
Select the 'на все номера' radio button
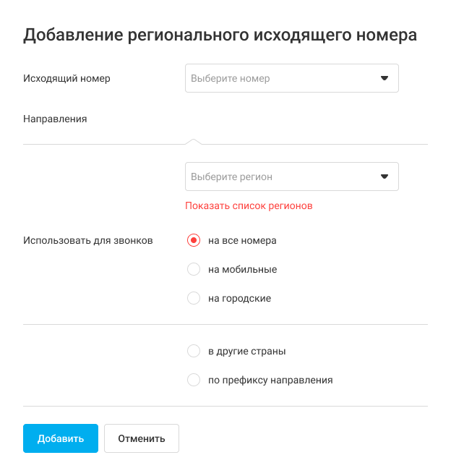tap(193, 240)
